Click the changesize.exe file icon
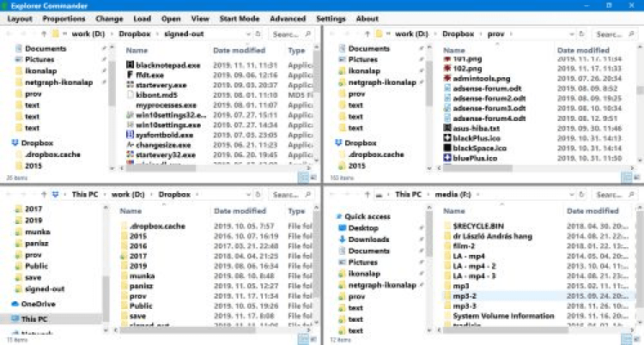This screenshot has width=644, height=345. (x=130, y=144)
